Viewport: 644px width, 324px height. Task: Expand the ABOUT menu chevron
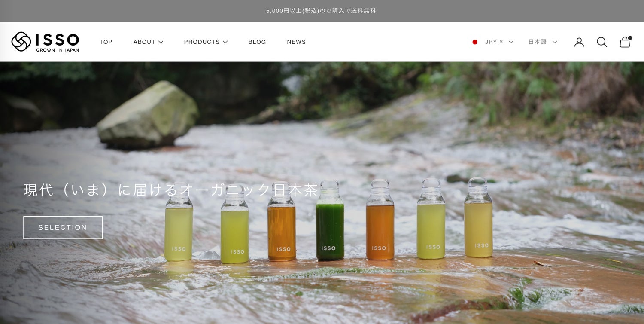[161, 42]
